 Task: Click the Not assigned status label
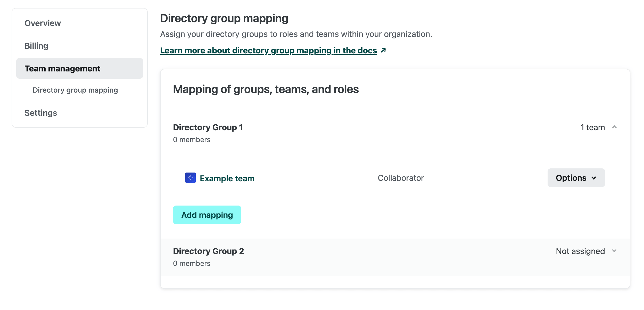[580, 251]
